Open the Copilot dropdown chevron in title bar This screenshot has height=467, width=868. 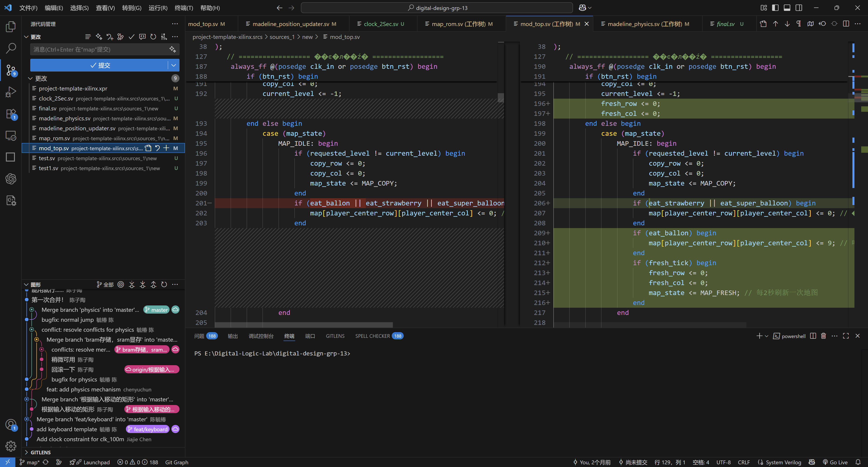(590, 8)
